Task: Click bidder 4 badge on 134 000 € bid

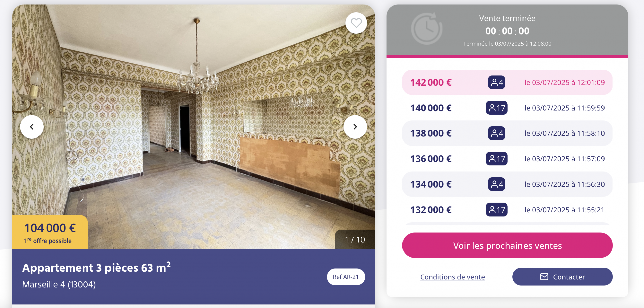Action: pos(497,184)
